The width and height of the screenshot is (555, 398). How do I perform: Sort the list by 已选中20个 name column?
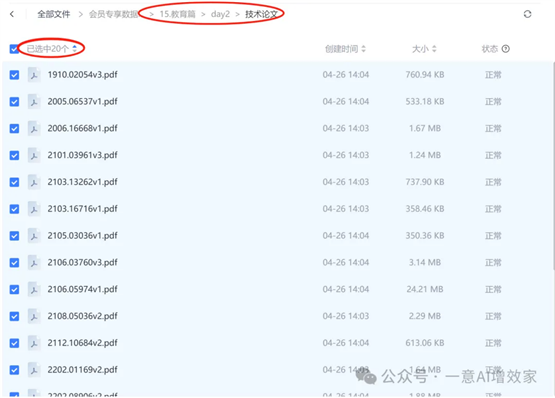[52, 49]
